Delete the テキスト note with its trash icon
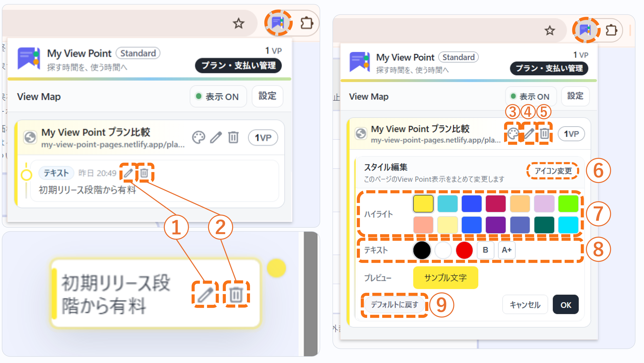 [144, 173]
